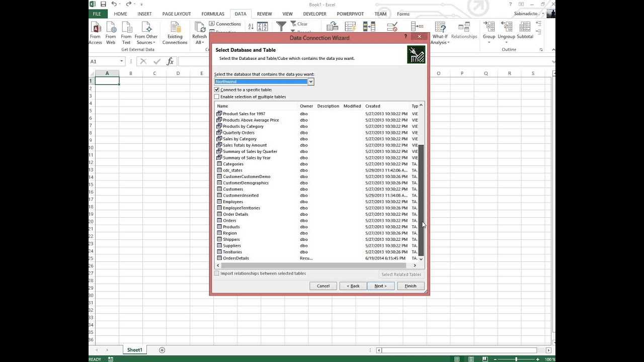Click the Connections ribbon button
The image size is (644, 362).
225,24
